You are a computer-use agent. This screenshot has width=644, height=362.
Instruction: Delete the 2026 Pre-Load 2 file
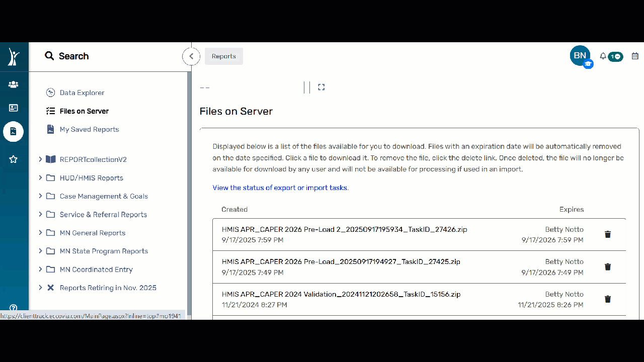tap(608, 234)
